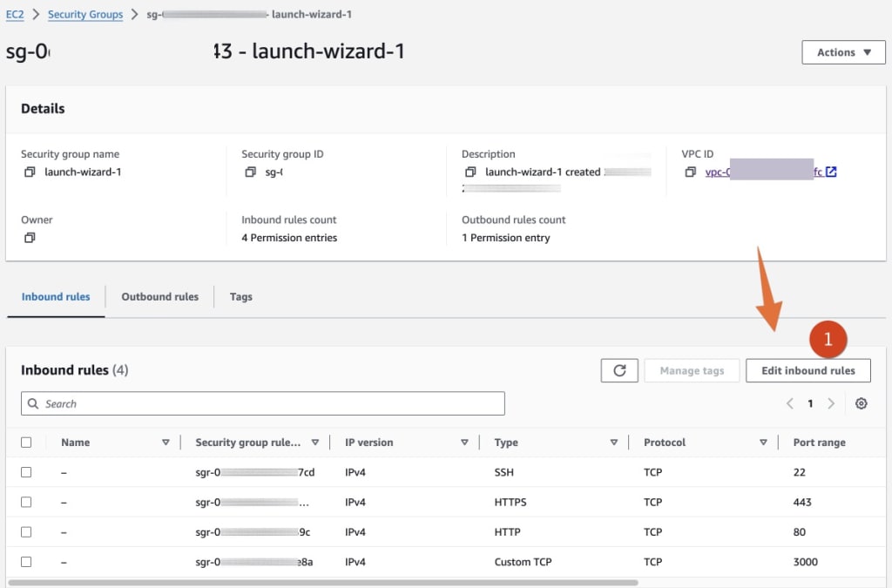Click '4 Permission entries' text
892x588 pixels.
(x=289, y=238)
